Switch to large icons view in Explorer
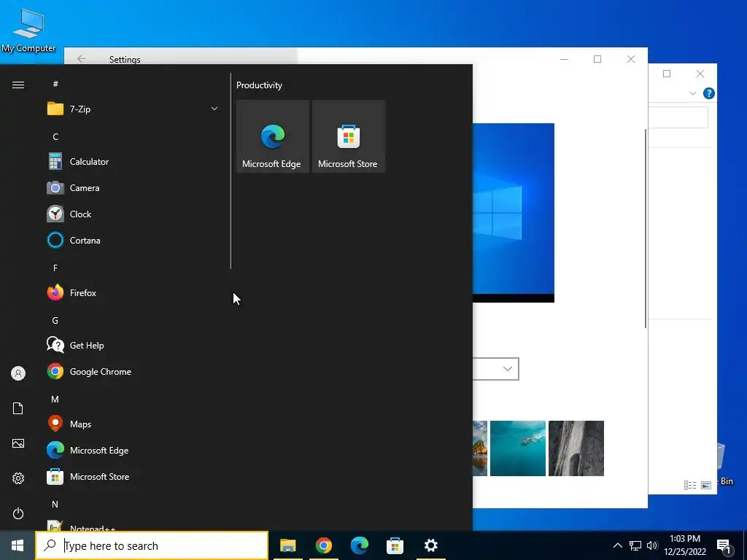747x560 pixels. pos(706,485)
